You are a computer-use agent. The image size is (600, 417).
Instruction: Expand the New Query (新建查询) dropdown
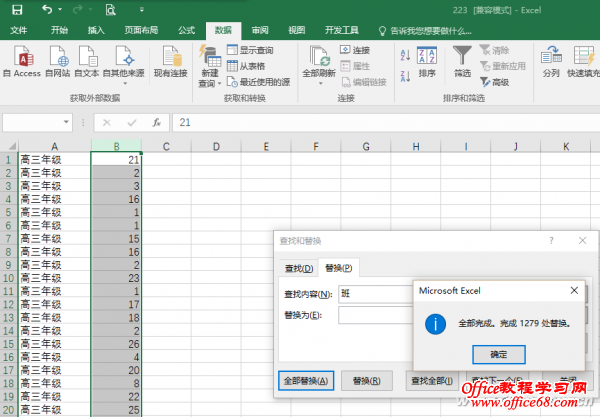pos(209,85)
